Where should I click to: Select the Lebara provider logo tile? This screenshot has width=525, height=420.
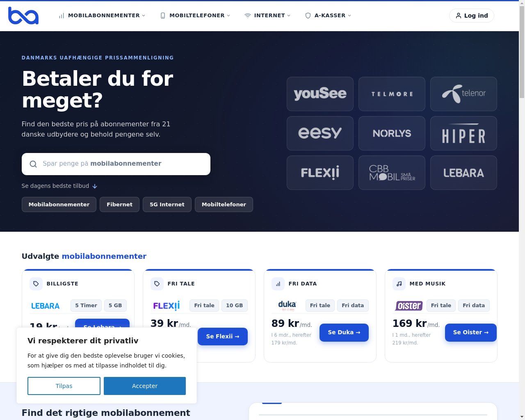(x=463, y=173)
